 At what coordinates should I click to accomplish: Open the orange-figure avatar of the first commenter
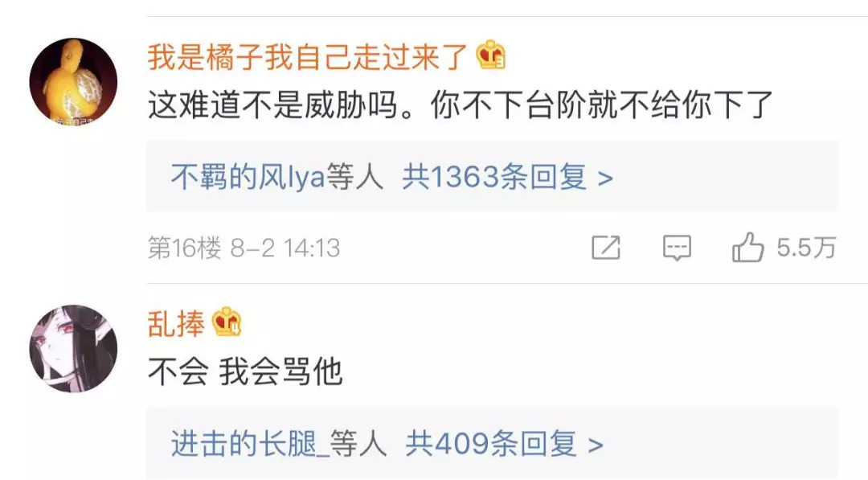click(x=73, y=82)
